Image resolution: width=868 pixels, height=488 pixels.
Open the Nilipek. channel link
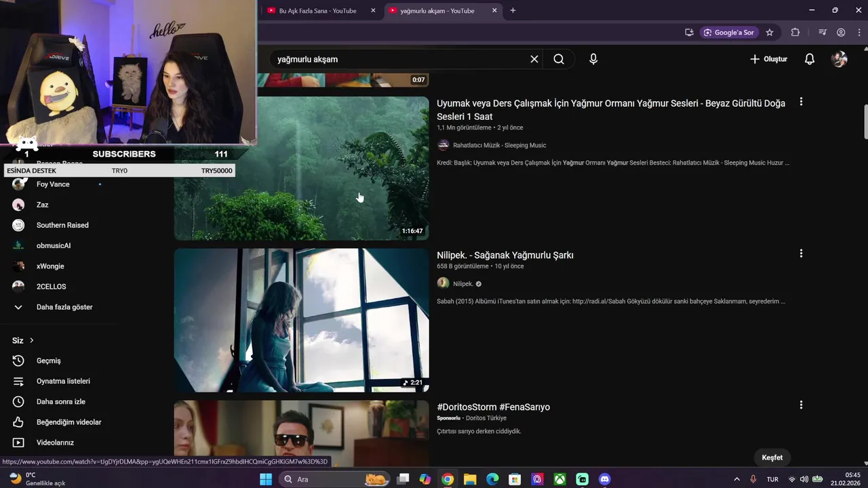(463, 284)
